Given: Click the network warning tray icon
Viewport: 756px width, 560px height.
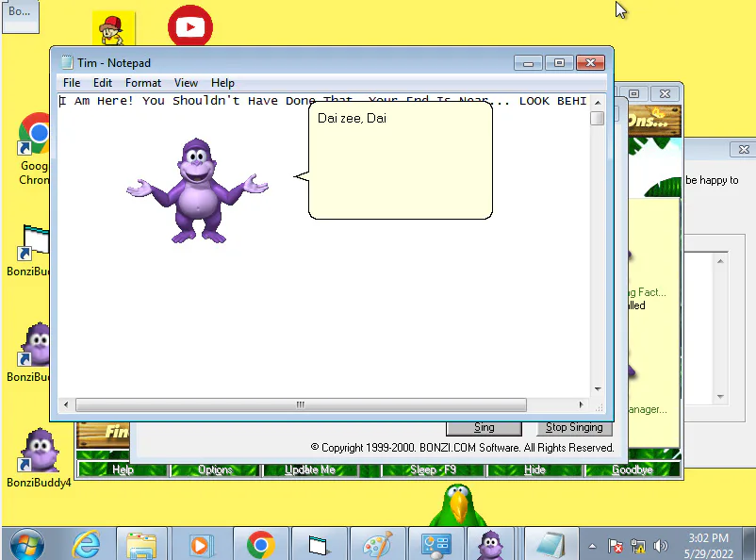Looking at the screenshot, I should point(638,546).
